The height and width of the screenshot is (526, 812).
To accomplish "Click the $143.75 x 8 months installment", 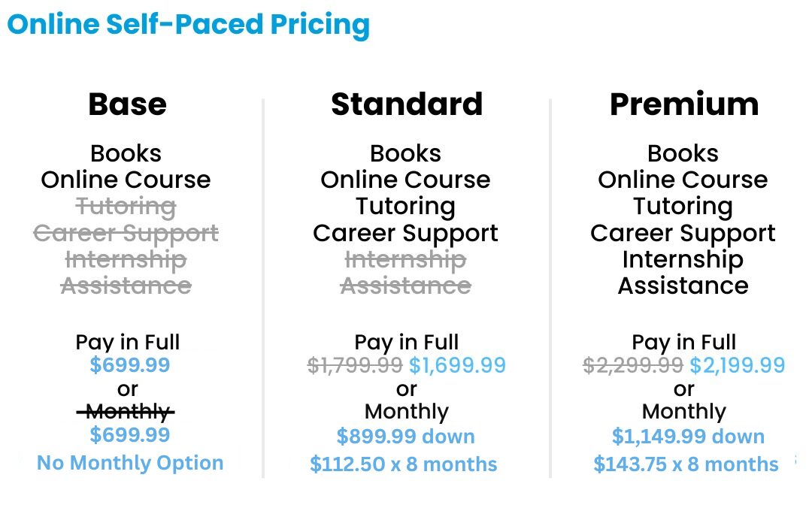I will pos(686,464).
